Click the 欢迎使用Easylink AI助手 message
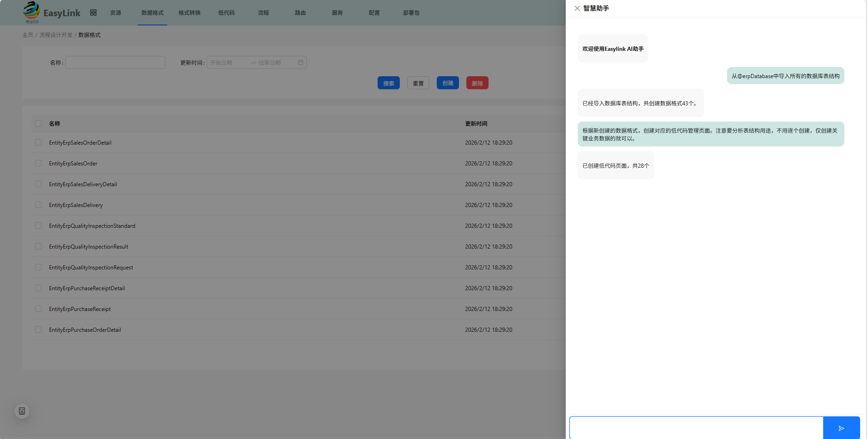Screen dimensions: 868x439 tap(613, 49)
